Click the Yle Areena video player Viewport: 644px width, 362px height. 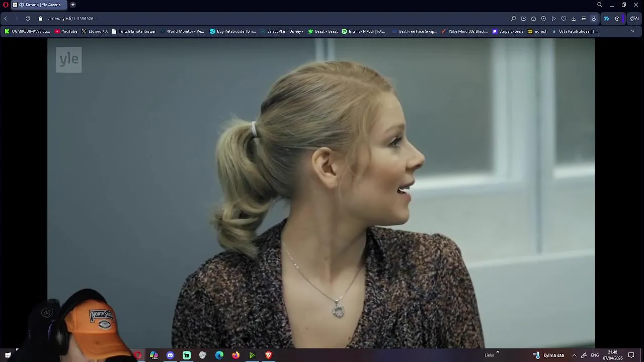click(321, 194)
